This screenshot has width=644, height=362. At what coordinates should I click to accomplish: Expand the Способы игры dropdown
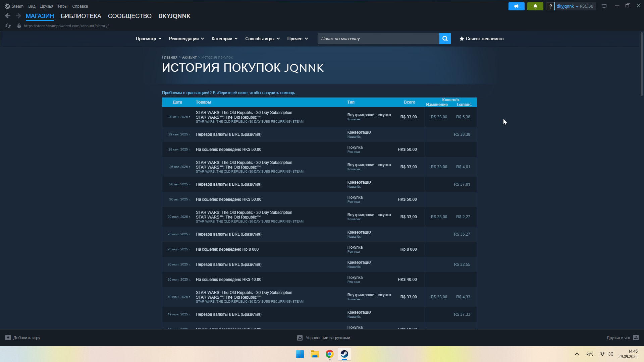[x=262, y=39]
